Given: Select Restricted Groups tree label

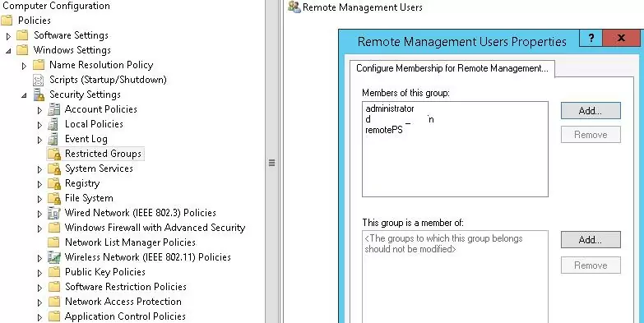Looking at the screenshot, I should pyautogui.click(x=103, y=154).
